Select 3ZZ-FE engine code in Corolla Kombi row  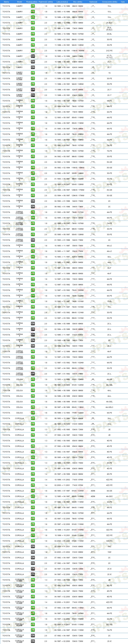pos(109,625)
